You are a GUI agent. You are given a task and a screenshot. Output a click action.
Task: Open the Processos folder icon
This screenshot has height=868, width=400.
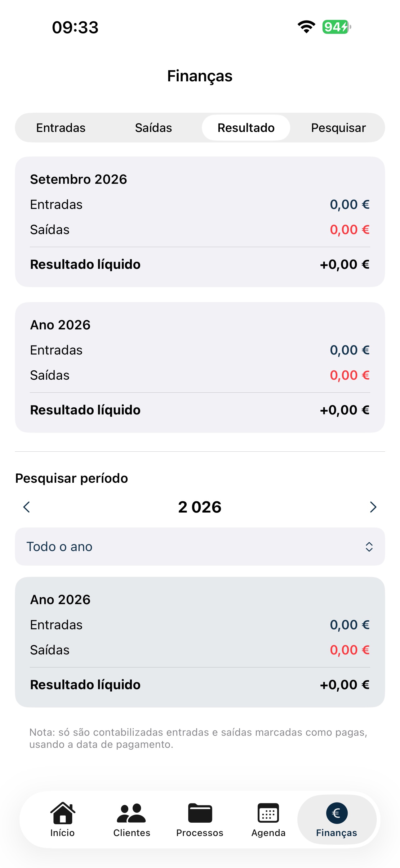(200, 813)
